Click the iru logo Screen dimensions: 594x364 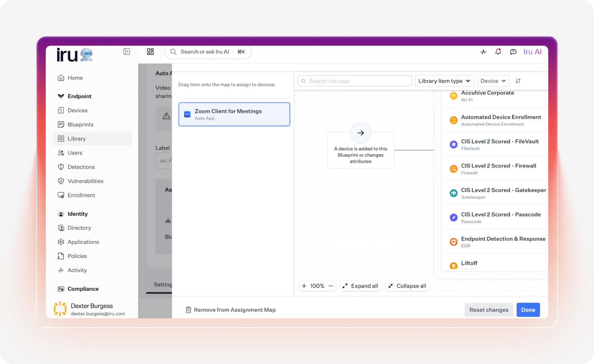pos(75,55)
